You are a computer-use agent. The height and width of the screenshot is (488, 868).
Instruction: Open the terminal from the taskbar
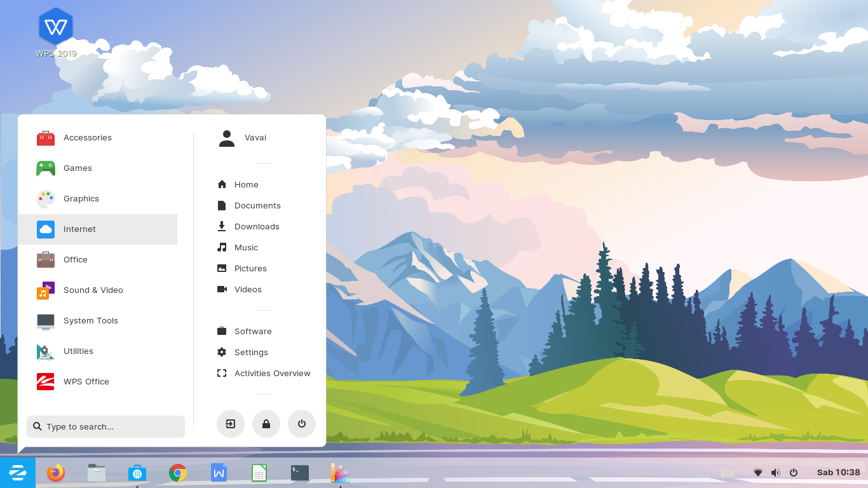click(299, 472)
